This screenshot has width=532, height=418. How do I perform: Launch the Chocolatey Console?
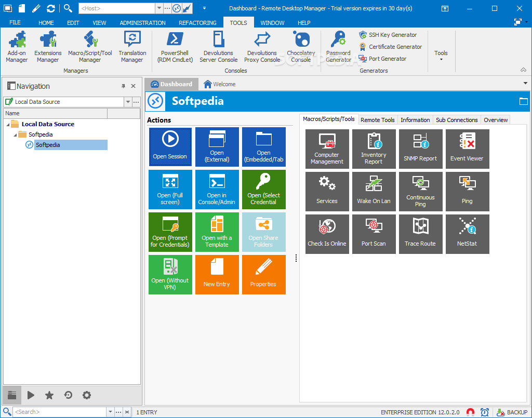pos(301,47)
